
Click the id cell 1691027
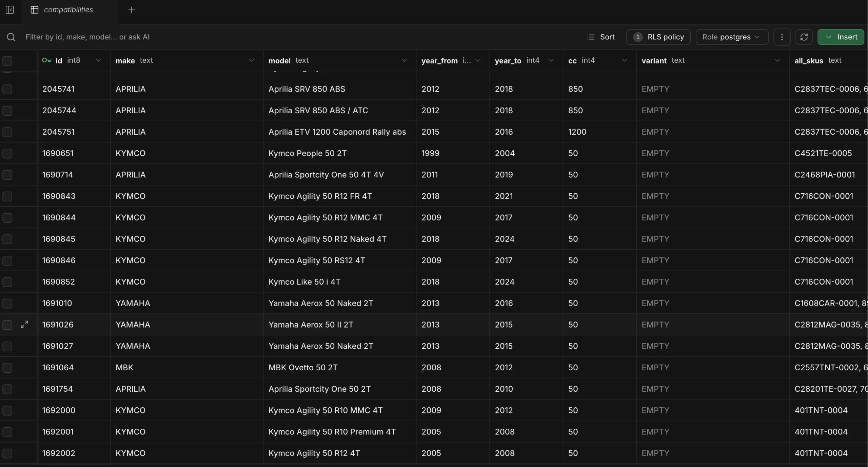point(74,346)
